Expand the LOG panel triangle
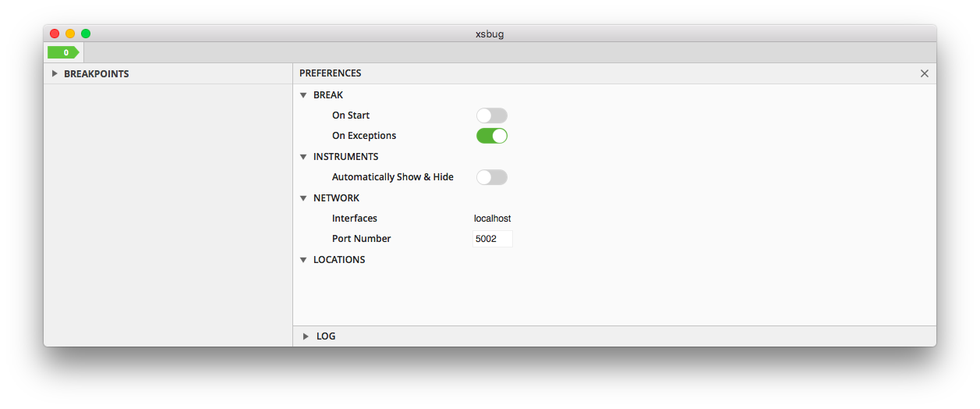 click(306, 336)
